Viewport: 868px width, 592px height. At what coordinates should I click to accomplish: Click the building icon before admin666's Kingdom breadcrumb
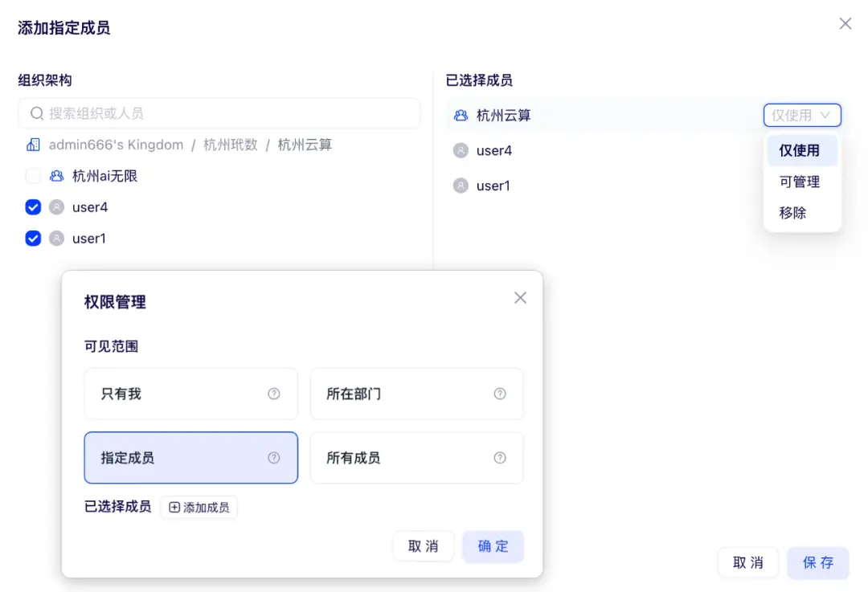pyautogui.click(x=32, y=145)
